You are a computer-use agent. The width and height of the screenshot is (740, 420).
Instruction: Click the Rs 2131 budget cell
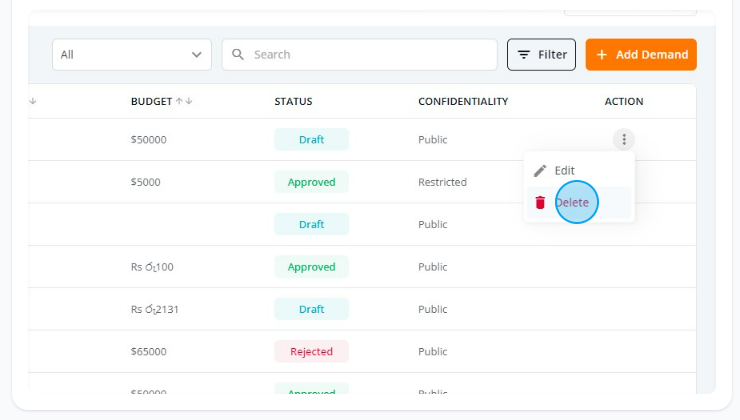[x=155, y=310]
